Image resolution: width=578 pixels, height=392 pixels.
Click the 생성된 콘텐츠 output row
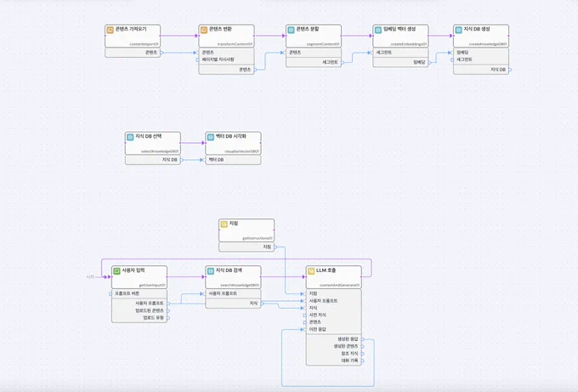pyautogui.click(x=333, y=346)
